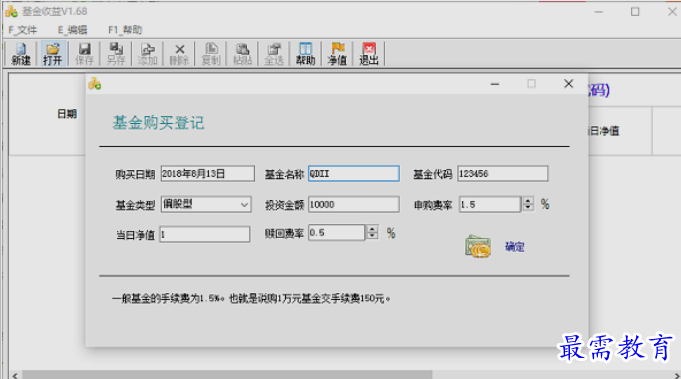Click the 删除 (Delete) toolbar icon
The width and height of the screenshot is (681, 379).
tap(179, 54)
